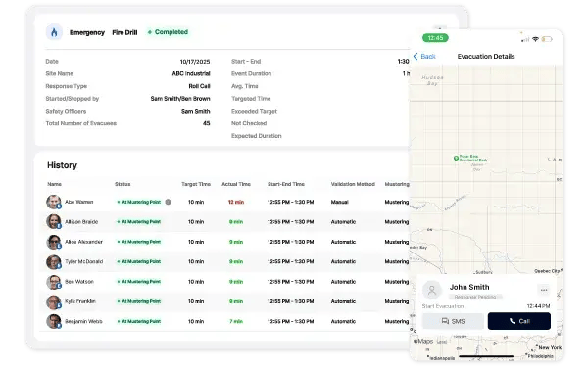Click the Manual validation method cell

(x=340, y=202)
